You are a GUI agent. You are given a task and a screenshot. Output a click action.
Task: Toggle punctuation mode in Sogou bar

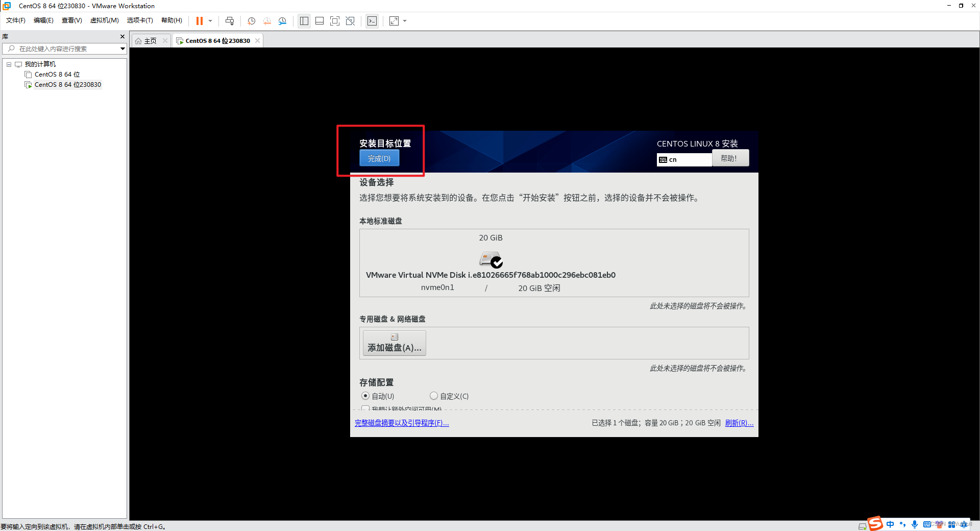click(903, 524)
